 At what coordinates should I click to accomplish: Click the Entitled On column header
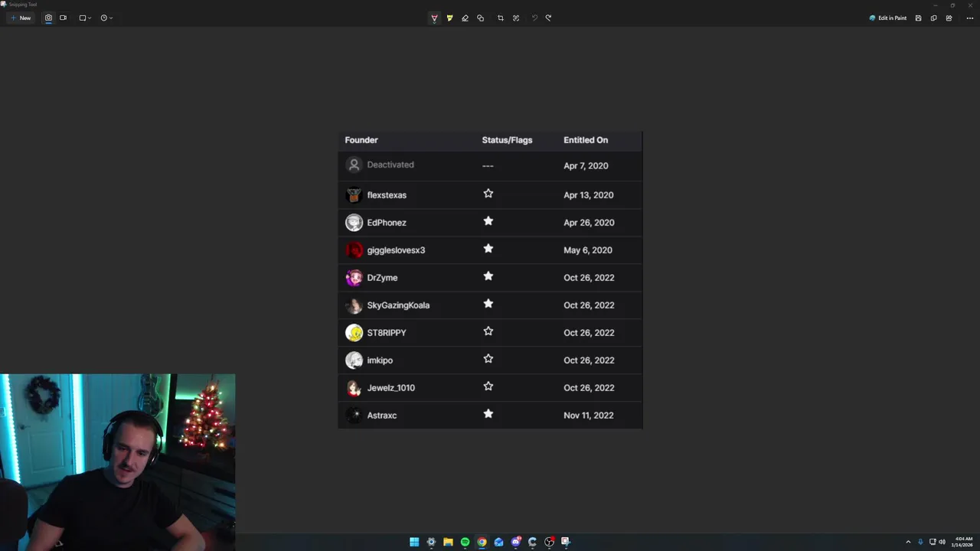[x=586, y=140]
